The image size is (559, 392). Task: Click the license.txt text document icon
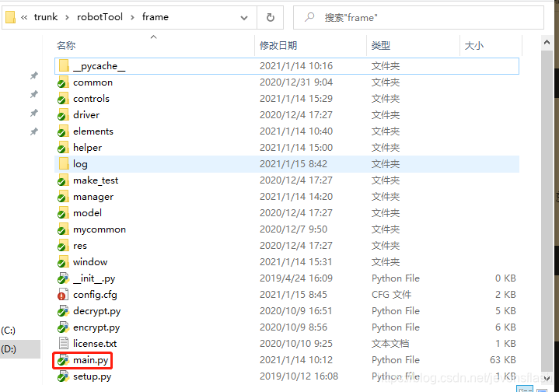(64, 344)
